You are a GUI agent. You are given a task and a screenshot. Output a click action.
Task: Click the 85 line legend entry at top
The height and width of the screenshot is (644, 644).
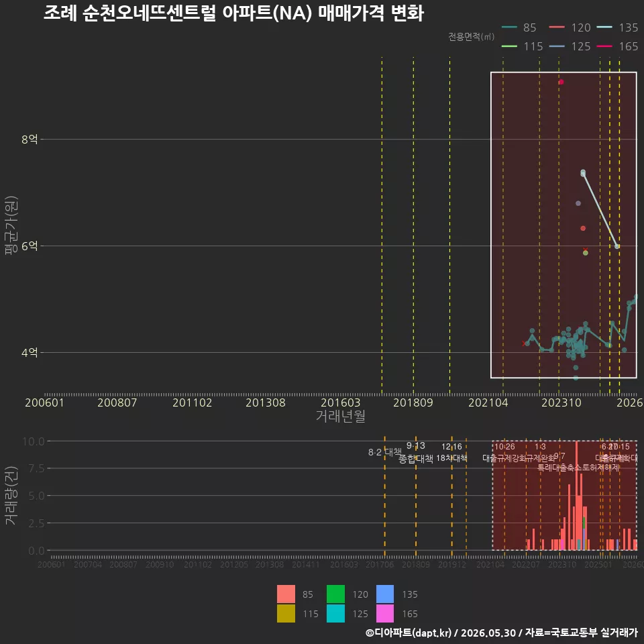(519, 28)
